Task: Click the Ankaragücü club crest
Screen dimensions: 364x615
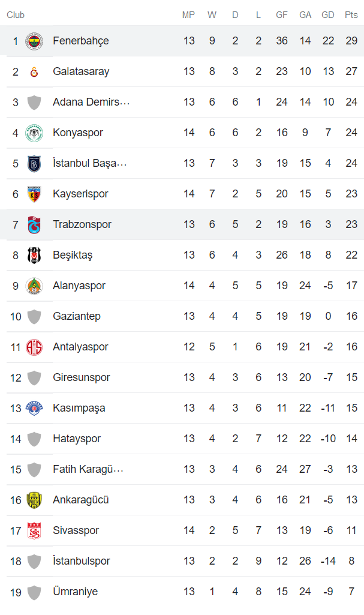Action: tap(35, 499)
